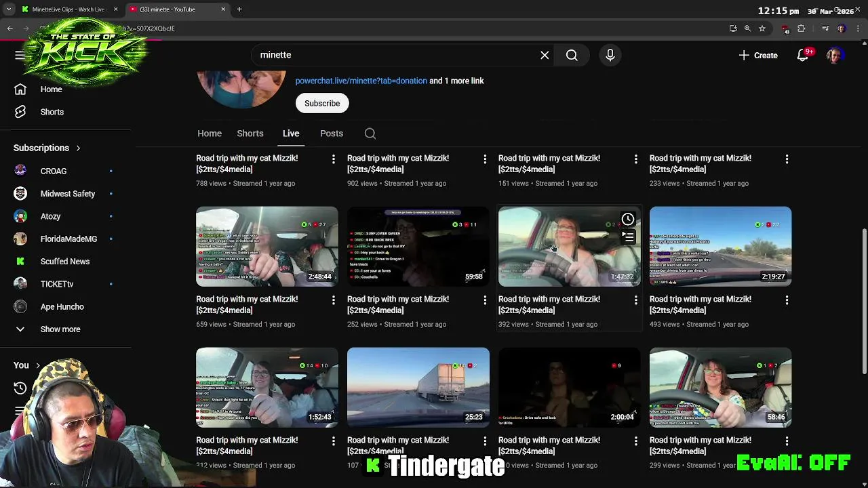
Task: Clear the search box with the X
Action: coord(545,55)
